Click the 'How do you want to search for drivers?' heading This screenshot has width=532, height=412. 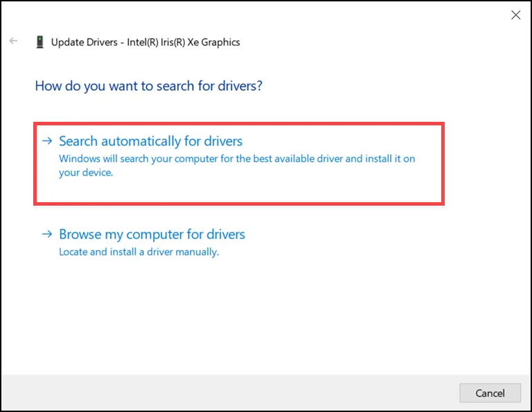click(x=149, y=86)
